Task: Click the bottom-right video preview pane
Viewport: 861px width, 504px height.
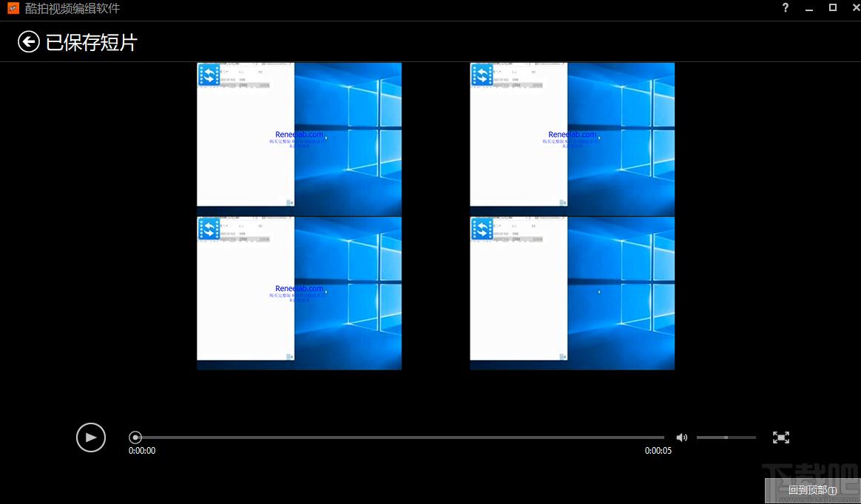Action: point(572,293)
